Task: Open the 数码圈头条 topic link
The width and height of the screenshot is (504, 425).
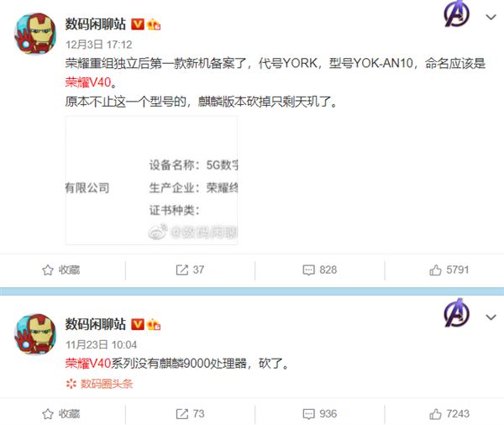Action: click(x=99, y=384)
